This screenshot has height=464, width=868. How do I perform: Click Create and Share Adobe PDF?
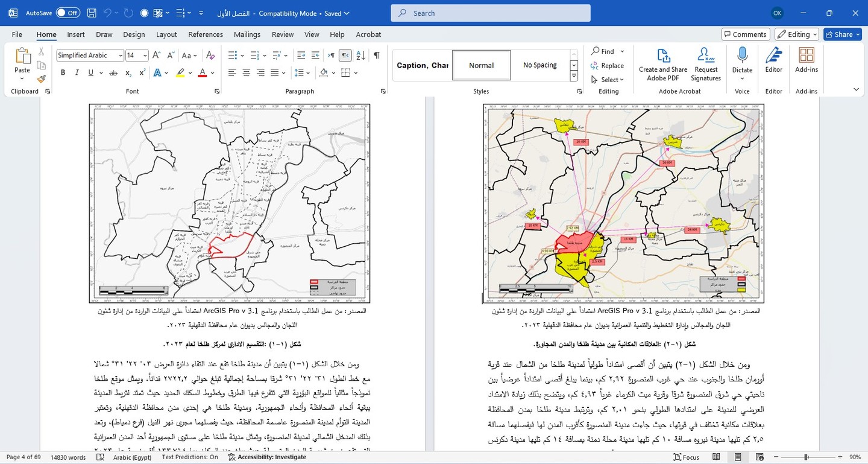tap(663, 65)
